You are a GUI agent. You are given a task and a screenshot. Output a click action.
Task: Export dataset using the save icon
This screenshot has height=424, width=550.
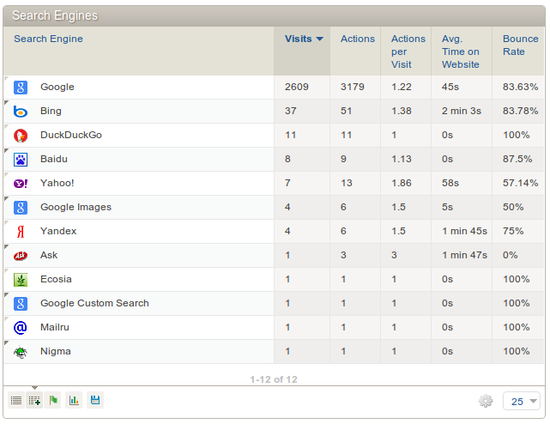tap(95, 400)
